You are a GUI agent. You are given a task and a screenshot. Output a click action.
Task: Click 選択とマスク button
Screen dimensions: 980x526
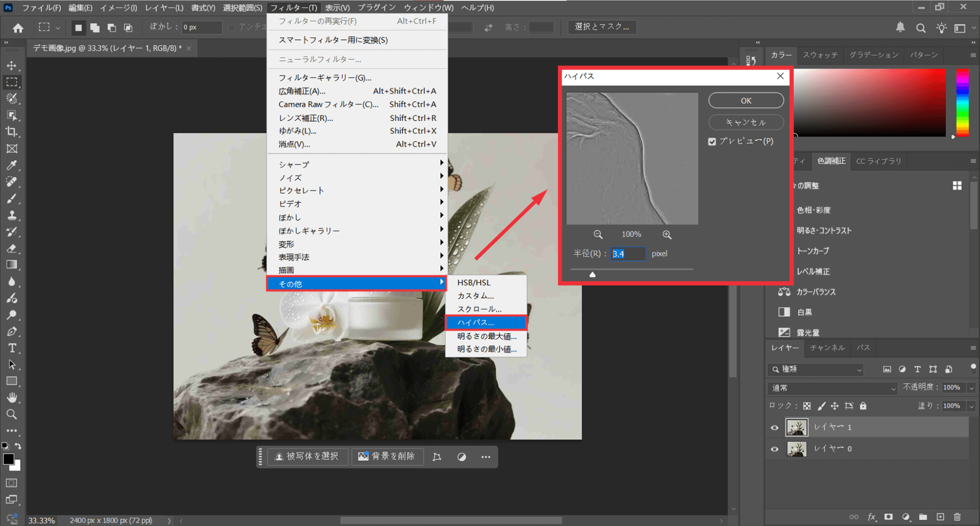[602, 27]
